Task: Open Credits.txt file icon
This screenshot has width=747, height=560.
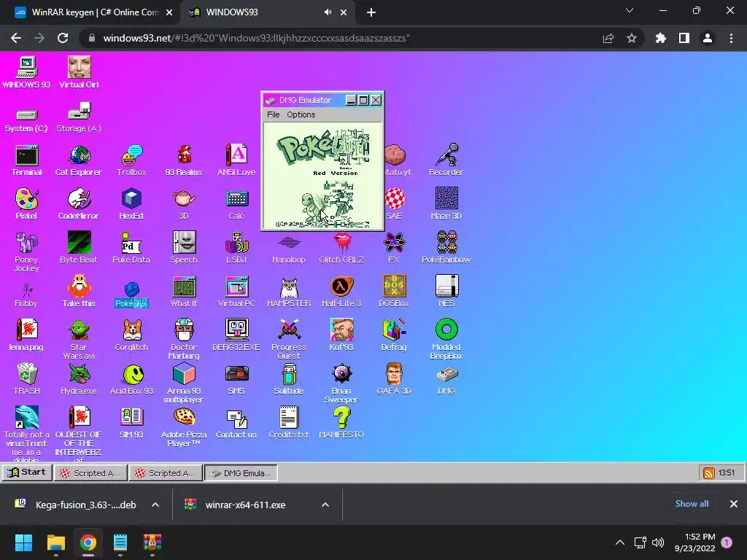Action: pos(289,423)
